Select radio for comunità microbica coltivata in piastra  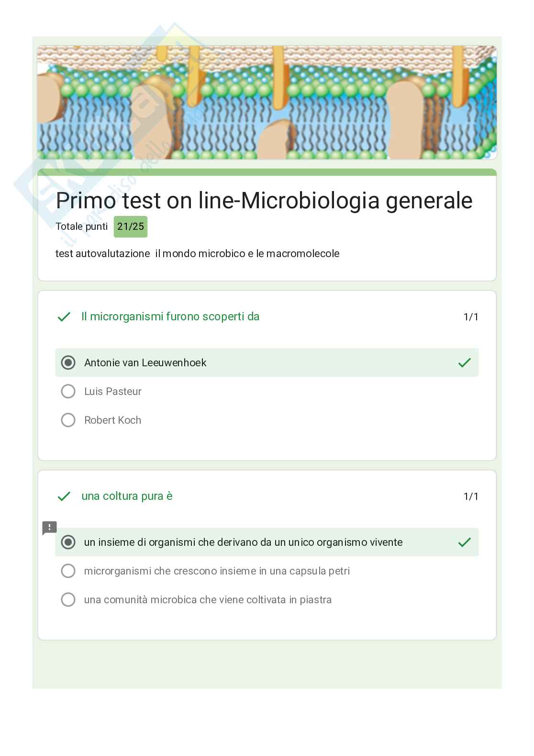click(x=68, y=599)
